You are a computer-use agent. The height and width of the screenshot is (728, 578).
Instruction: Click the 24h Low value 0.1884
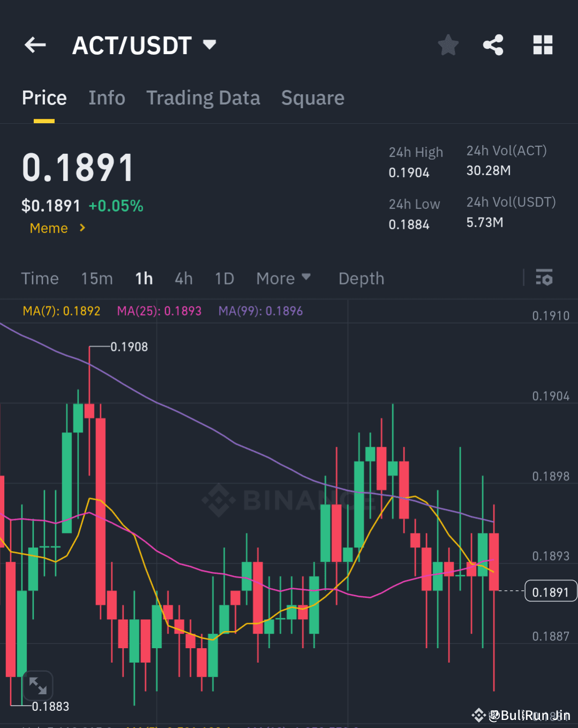[409, 224]
